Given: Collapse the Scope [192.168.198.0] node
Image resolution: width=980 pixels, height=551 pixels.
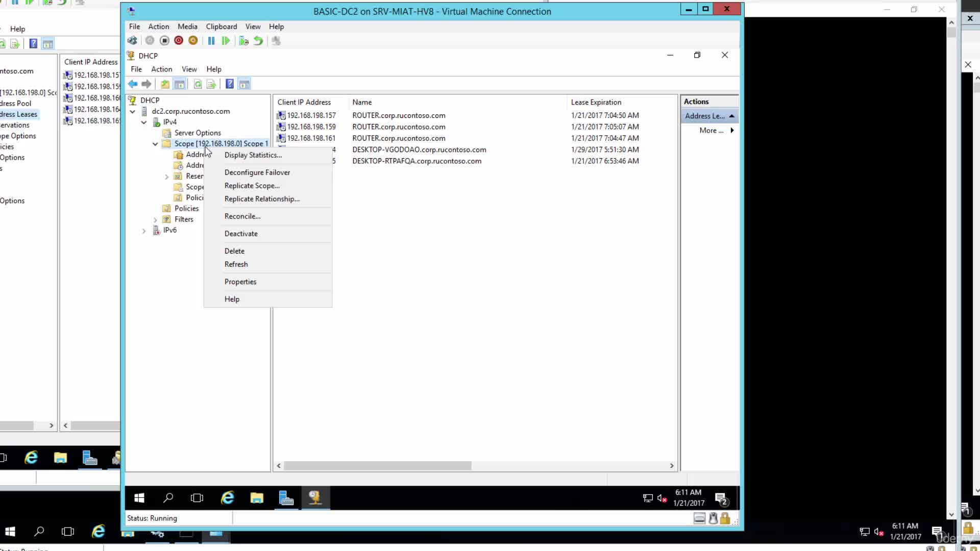Looking at the screenshot, I should pyautogui.click(x=155, y=144).
